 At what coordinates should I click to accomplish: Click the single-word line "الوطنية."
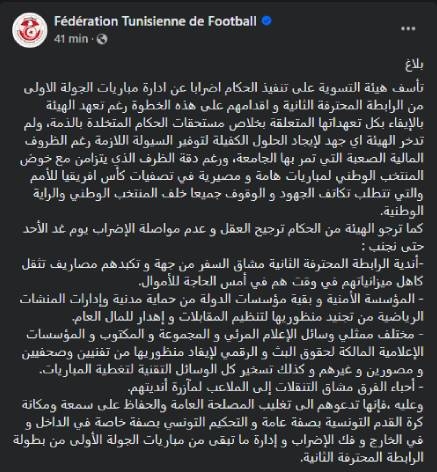[402, 211]
